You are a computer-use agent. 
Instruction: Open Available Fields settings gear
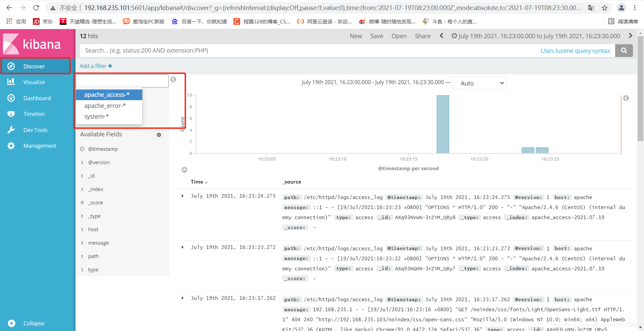point(159,135)
